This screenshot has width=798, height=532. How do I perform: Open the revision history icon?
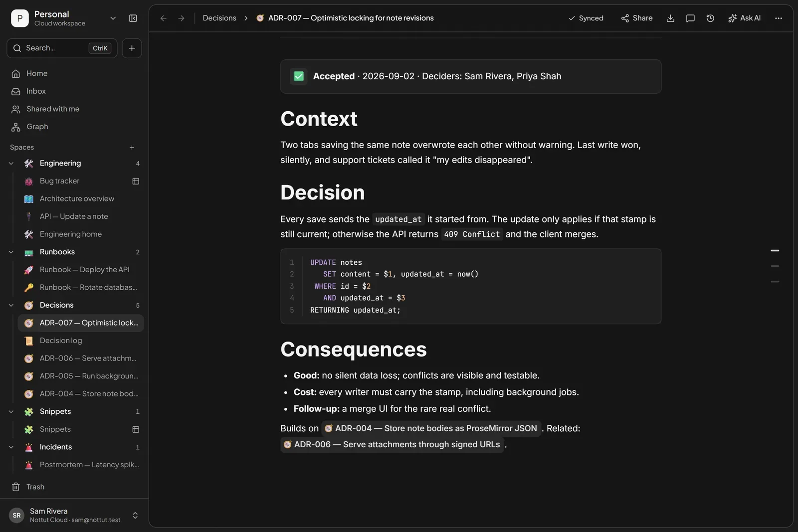(710, 18)
